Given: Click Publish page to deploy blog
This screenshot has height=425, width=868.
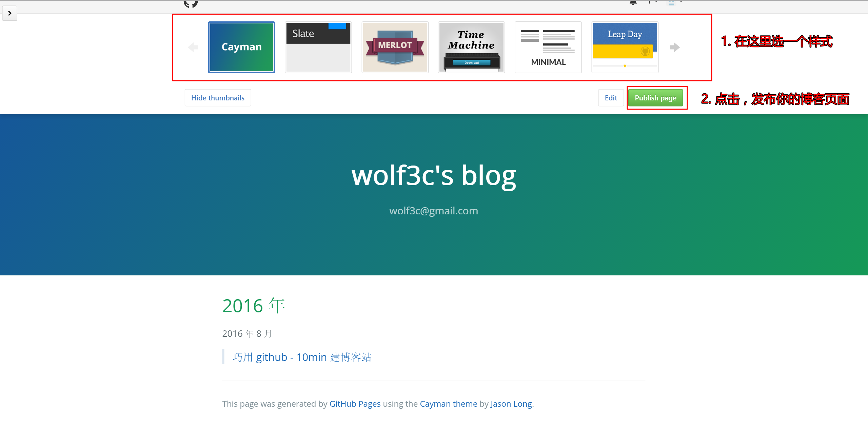Looking at the screenshot, I should tap(656, 98).
